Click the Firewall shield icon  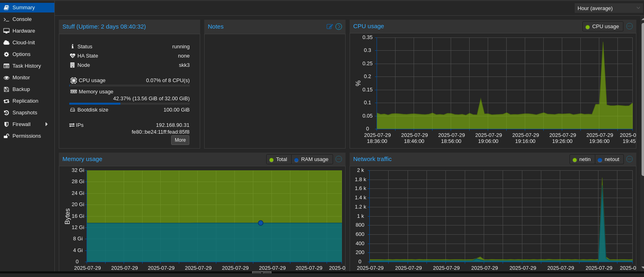pyautogui.click(x=6, y=124)
